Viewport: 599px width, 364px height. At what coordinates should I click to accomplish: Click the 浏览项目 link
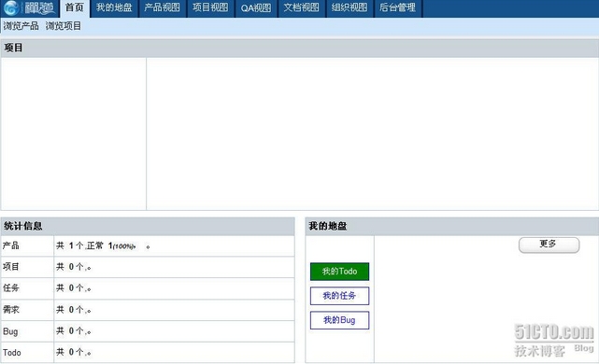coord(63,26)
